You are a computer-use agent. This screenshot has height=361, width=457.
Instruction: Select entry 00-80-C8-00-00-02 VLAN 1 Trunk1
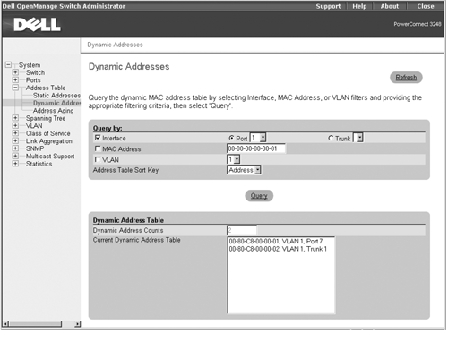click(278, 249)
